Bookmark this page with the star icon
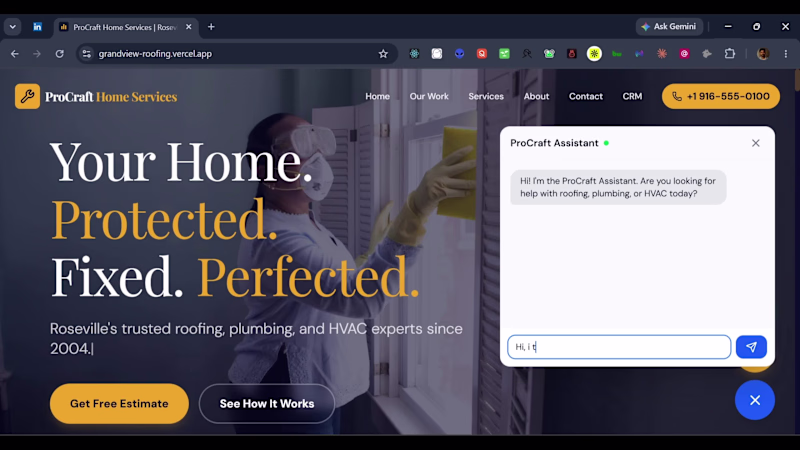The width and height of the screenshot is (800, 450). (x=383, y=54)
